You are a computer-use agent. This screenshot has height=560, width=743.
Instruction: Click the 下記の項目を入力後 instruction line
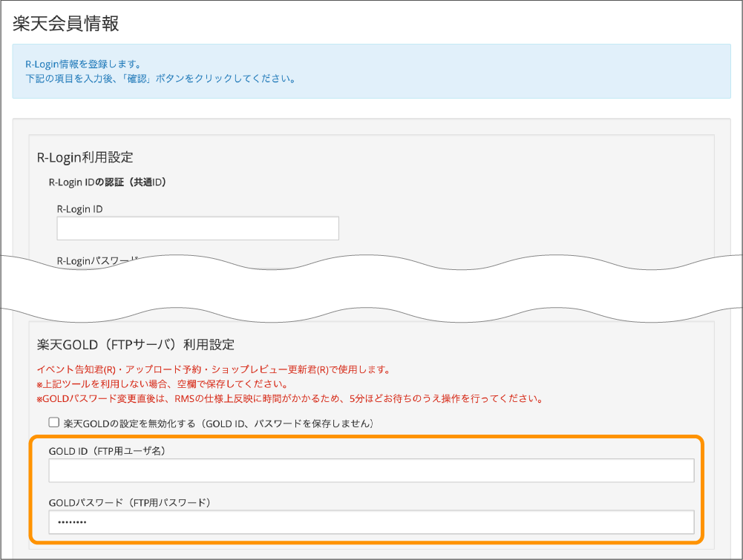coord(160,79)
